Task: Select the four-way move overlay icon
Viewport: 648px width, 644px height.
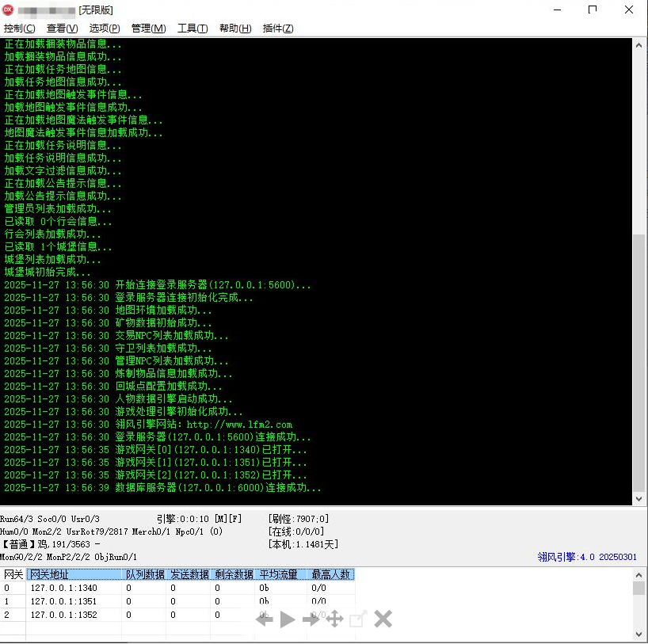Action: [x=334, y=619]
